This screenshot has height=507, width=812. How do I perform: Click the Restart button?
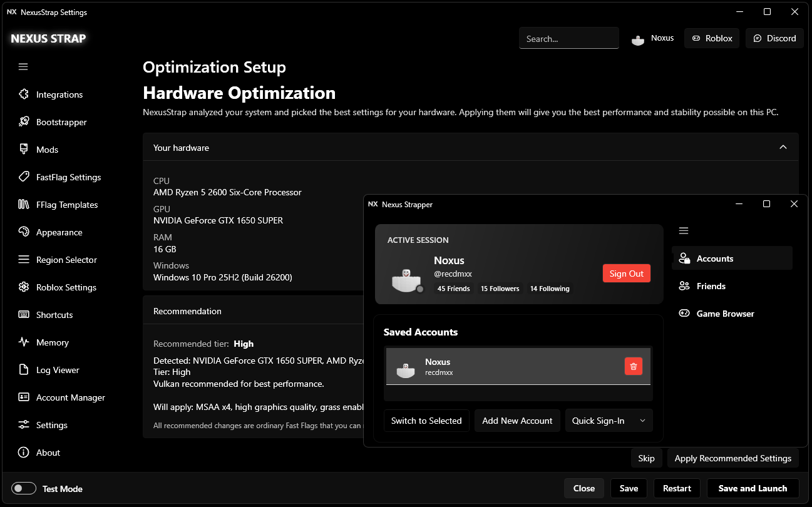pyautogui.click(x=677, y=488)
